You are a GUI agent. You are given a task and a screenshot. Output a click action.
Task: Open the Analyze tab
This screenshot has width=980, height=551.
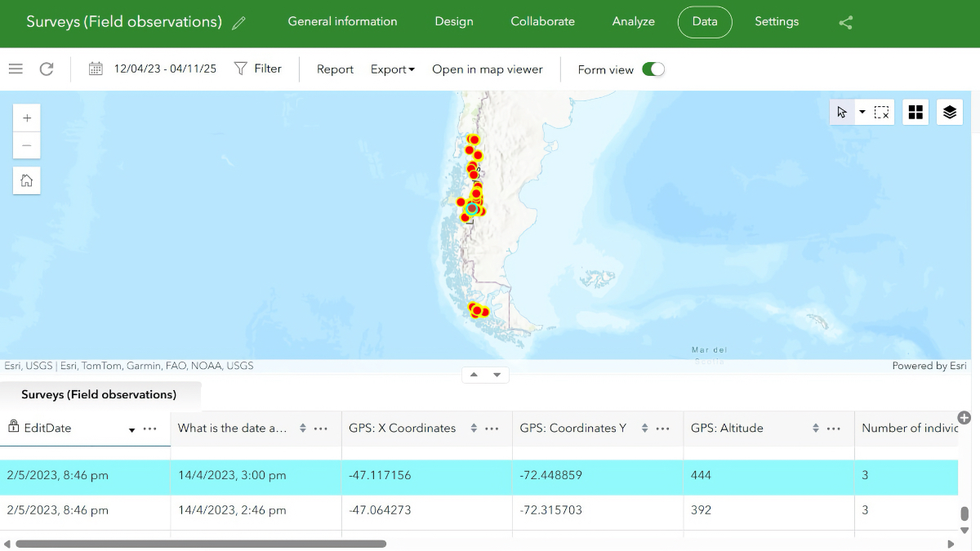click(x=634, y=22)
